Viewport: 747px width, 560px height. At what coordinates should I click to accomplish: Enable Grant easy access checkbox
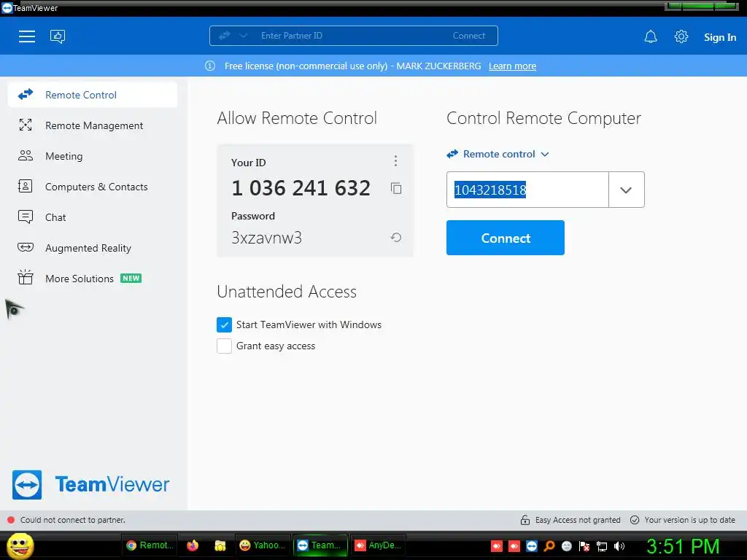coord(224,346)
